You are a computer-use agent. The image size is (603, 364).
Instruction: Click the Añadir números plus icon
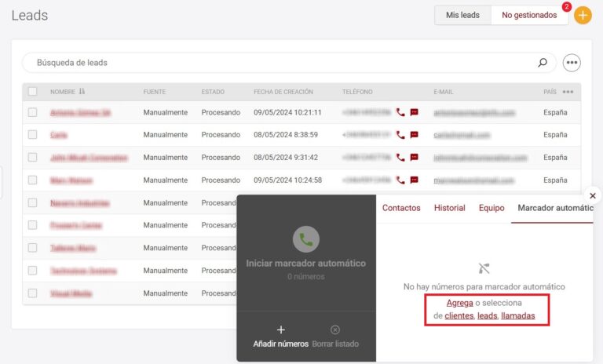(x=281, y=329)
